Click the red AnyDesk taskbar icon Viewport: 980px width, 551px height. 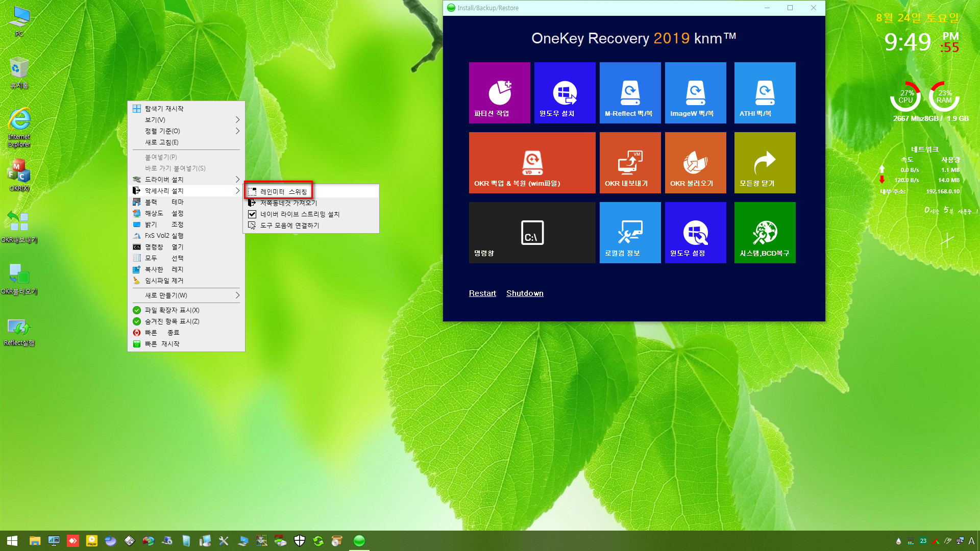[x=73, y=541]
